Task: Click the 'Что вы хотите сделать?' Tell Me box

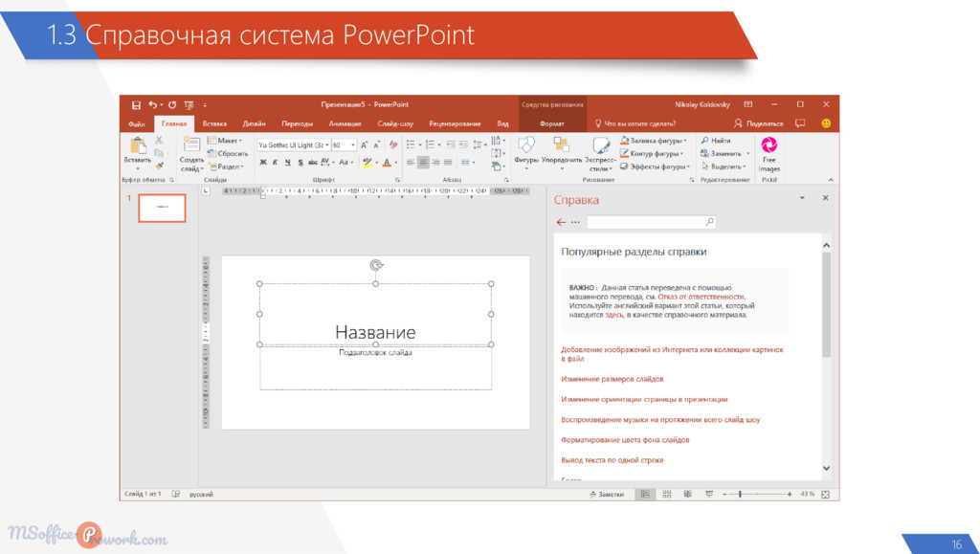Action: click(x=635, y=123)
